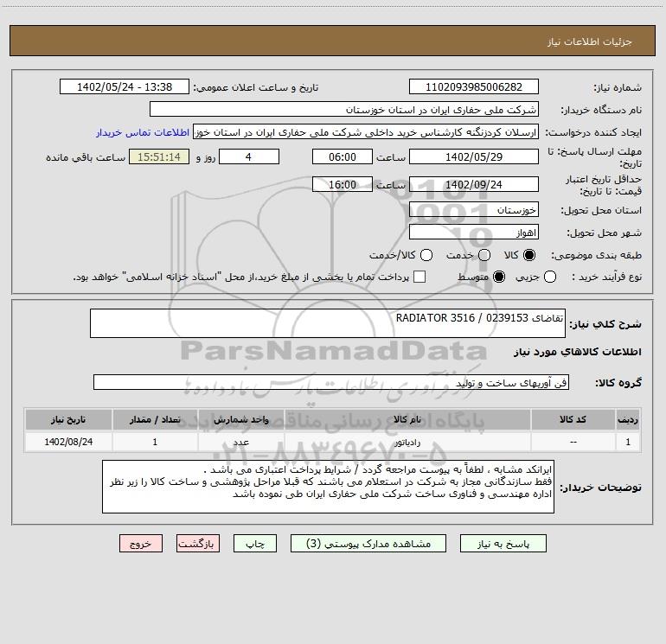
Task: Click the خروج exit button
Action: tap(141, 544)
